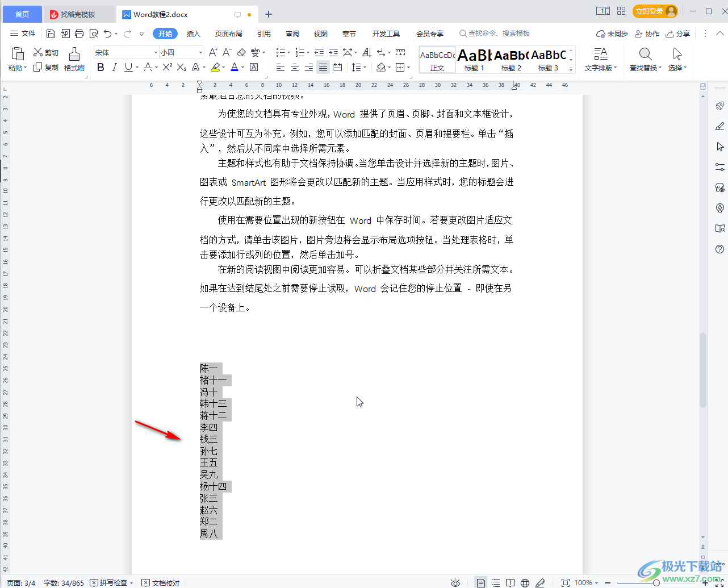Viewport: 728px width, 588px height.
Task: Expand the styles gallery more arrow
Action: point(571,69)
